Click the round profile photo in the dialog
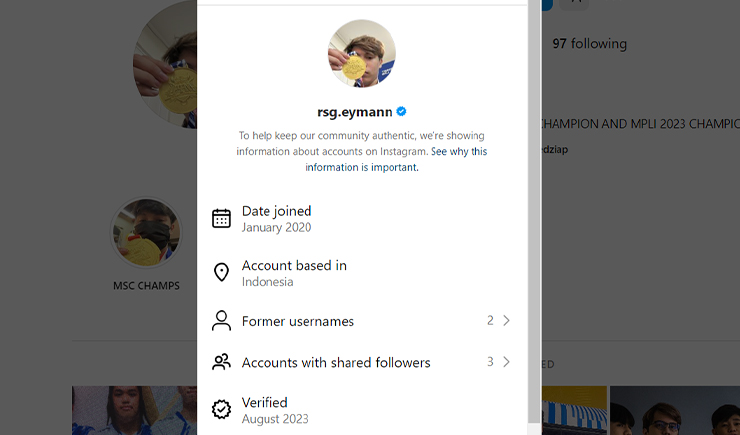740x435 pixels. [362, 54]
